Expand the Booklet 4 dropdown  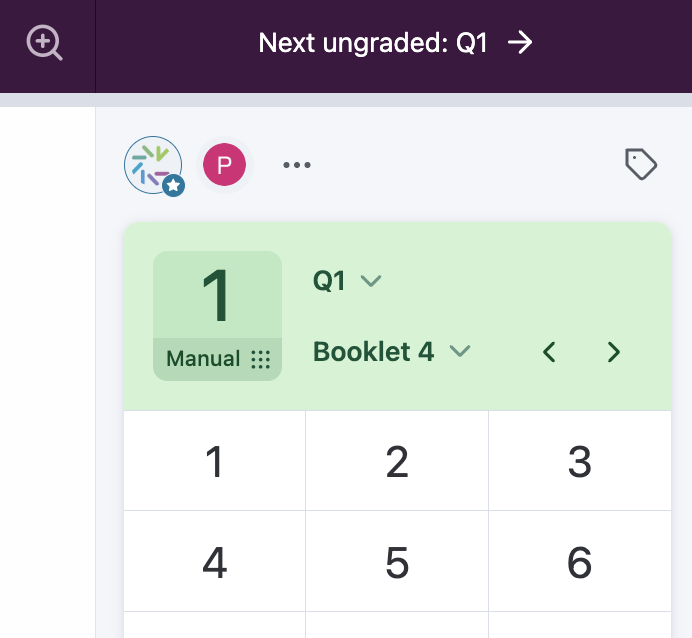pos(391,352)
